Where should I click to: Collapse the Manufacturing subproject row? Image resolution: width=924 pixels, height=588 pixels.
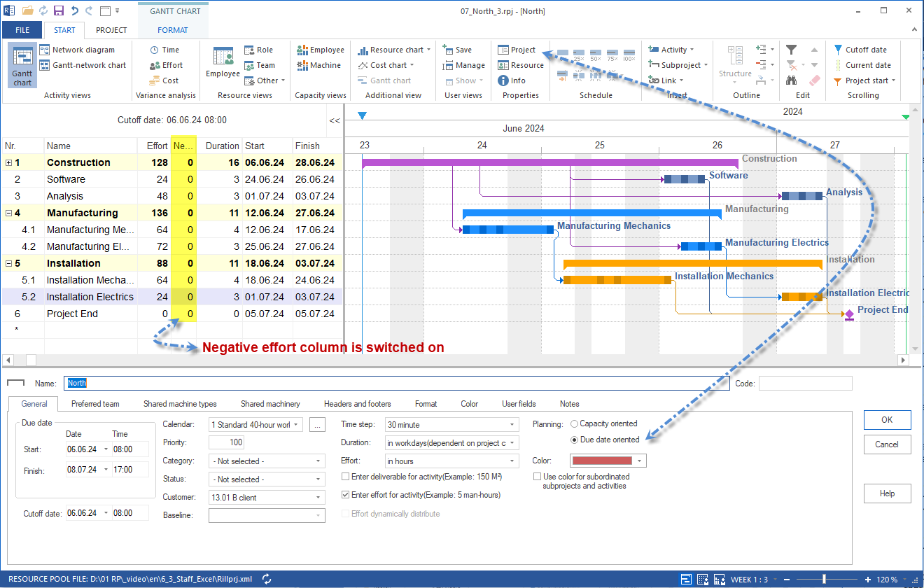8,213
